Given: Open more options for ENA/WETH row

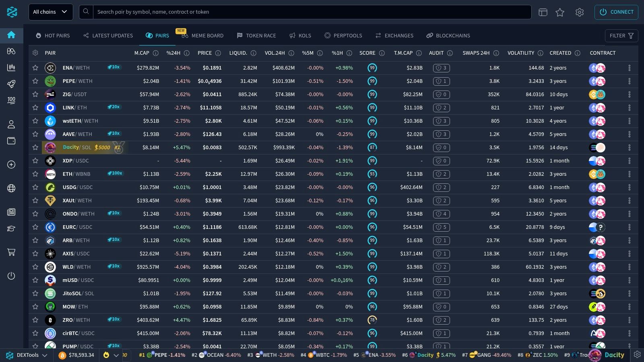Looking at the screenshot, I should [x=630, y=68].
